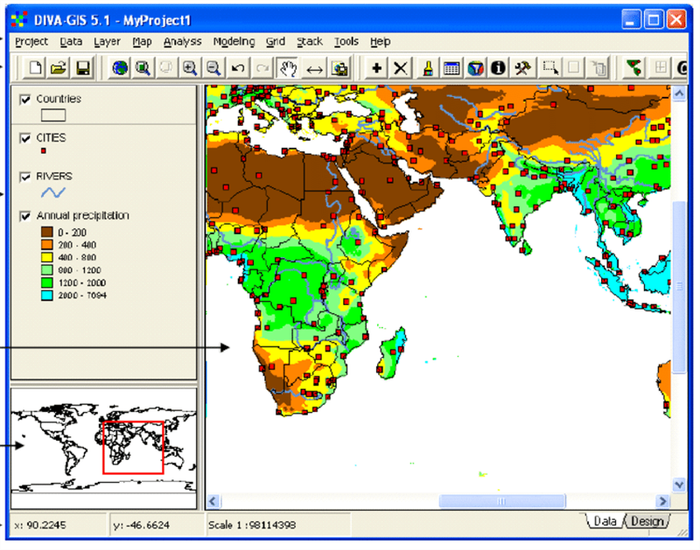
Task: Click the New project icon
Action: pyautogui.click(x=35, y=68)
